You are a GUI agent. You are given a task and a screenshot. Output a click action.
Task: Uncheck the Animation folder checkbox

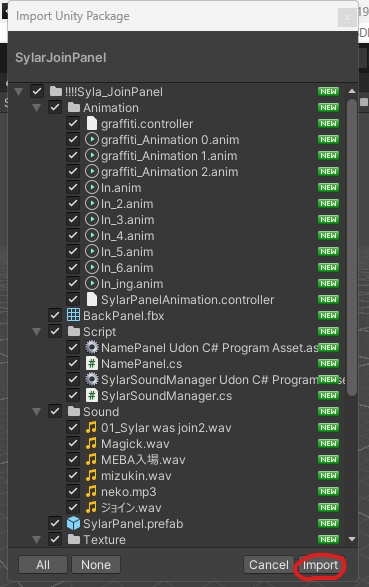click(55, 107)
